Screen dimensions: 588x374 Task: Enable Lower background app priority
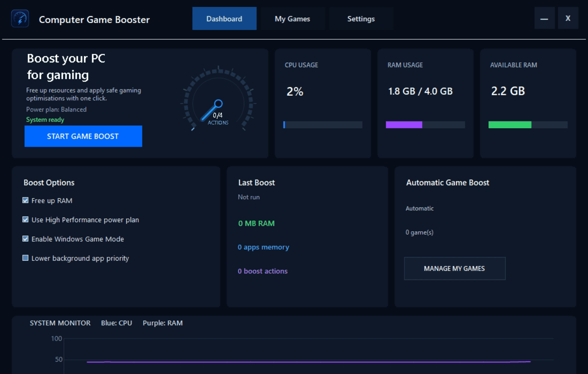(25, 258)
